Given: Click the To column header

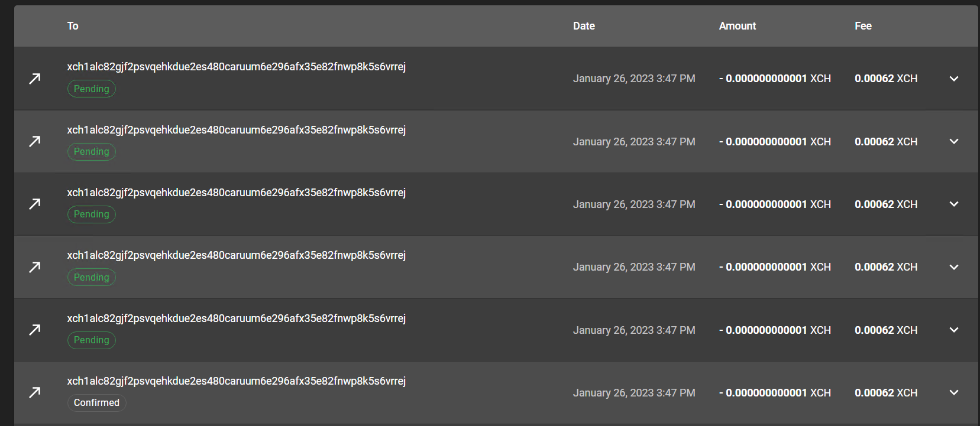Looking at the screenshot, I should [72, 25].
